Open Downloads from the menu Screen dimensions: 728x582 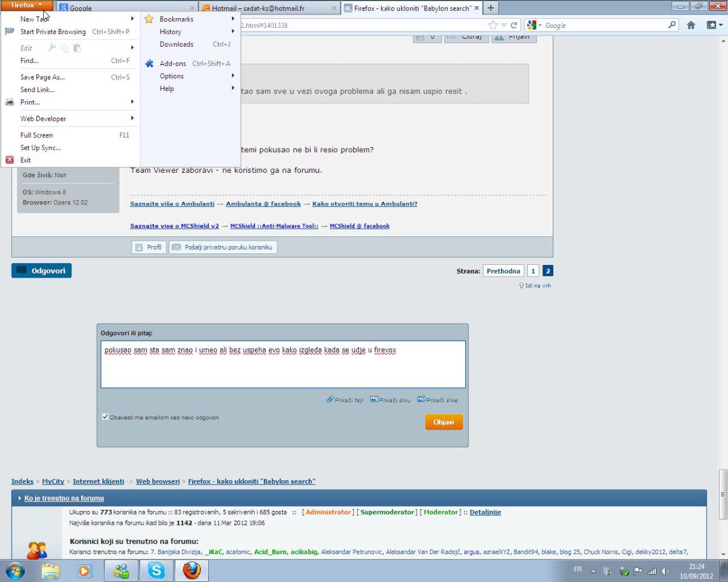(x=190, y=44)
